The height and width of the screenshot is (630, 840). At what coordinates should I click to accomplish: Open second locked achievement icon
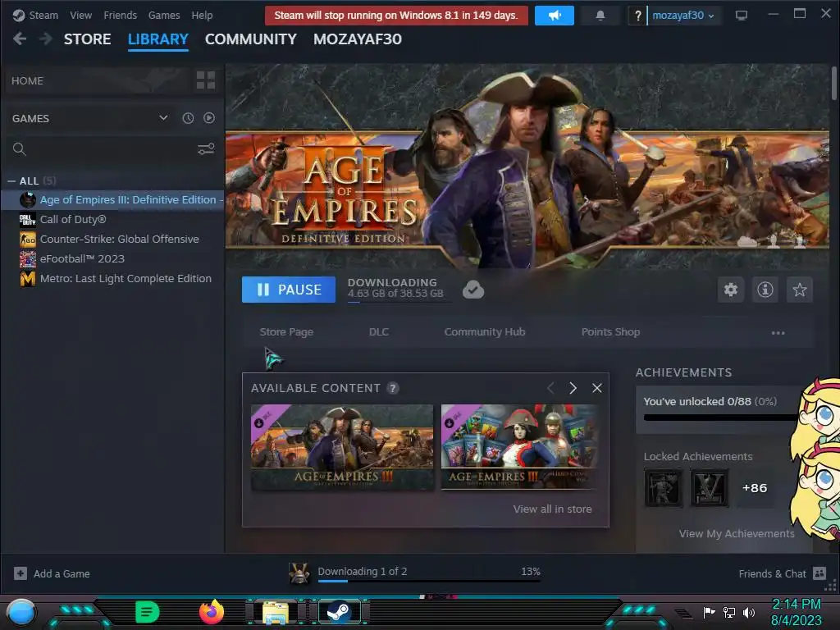tap(710, 488)
